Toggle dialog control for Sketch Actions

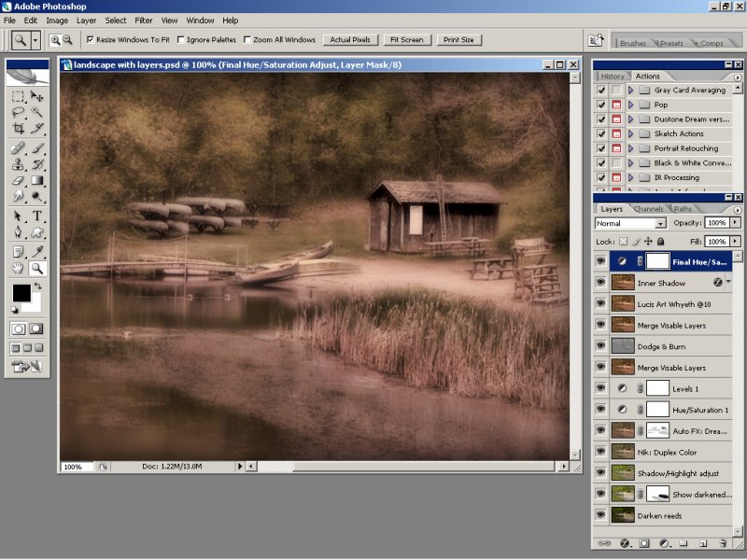coord(616,133)
